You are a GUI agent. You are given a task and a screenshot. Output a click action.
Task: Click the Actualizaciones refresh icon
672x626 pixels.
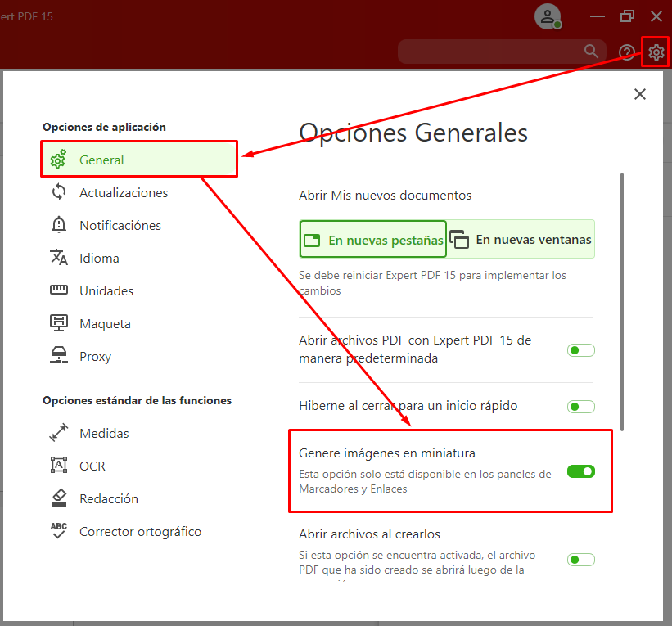click(59, 192)
